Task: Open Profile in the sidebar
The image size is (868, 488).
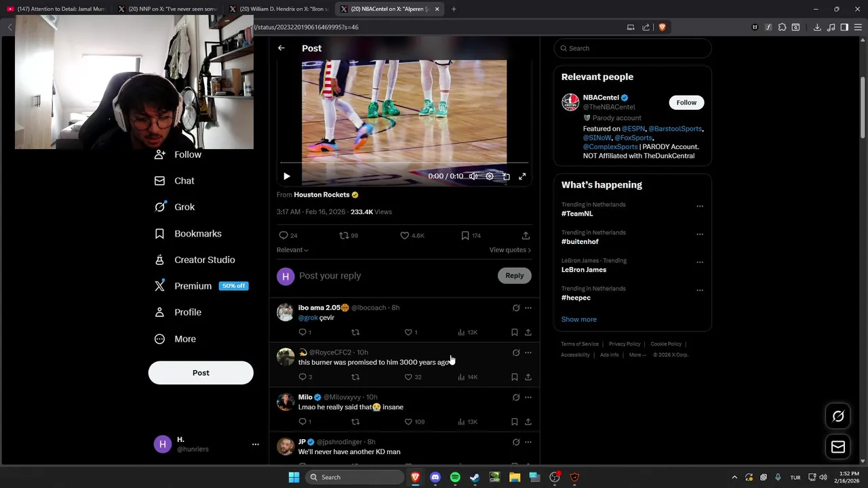Action: click(178, 312)
